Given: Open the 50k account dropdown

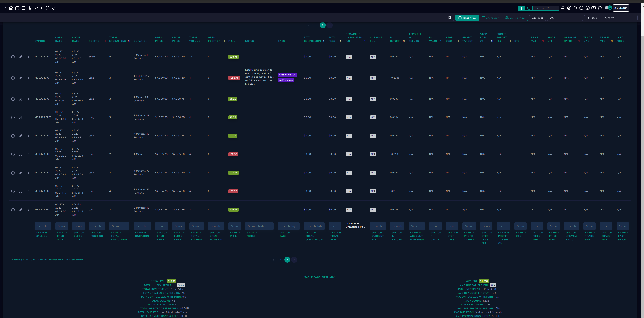Looking at the screenshot, I should point(565,18).
